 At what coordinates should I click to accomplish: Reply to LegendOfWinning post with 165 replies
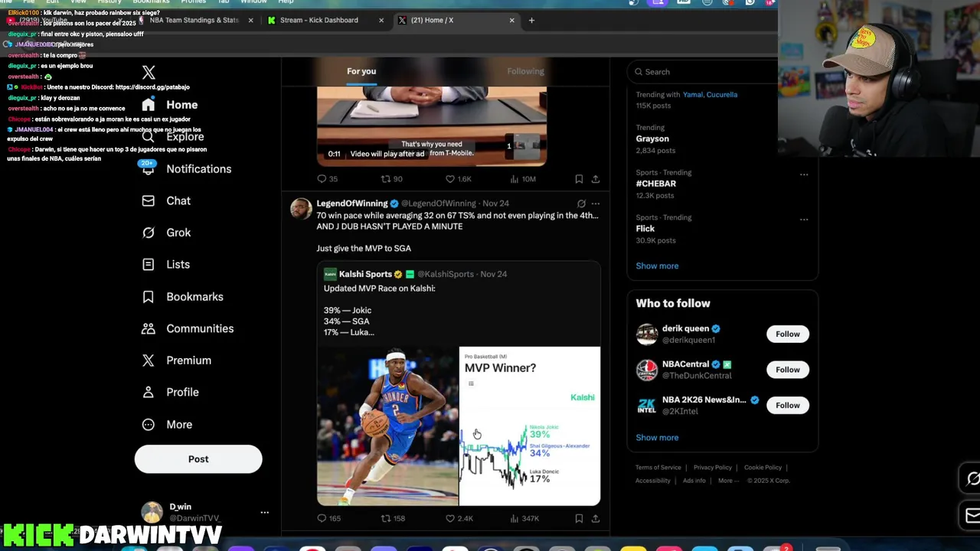[328, 519]
